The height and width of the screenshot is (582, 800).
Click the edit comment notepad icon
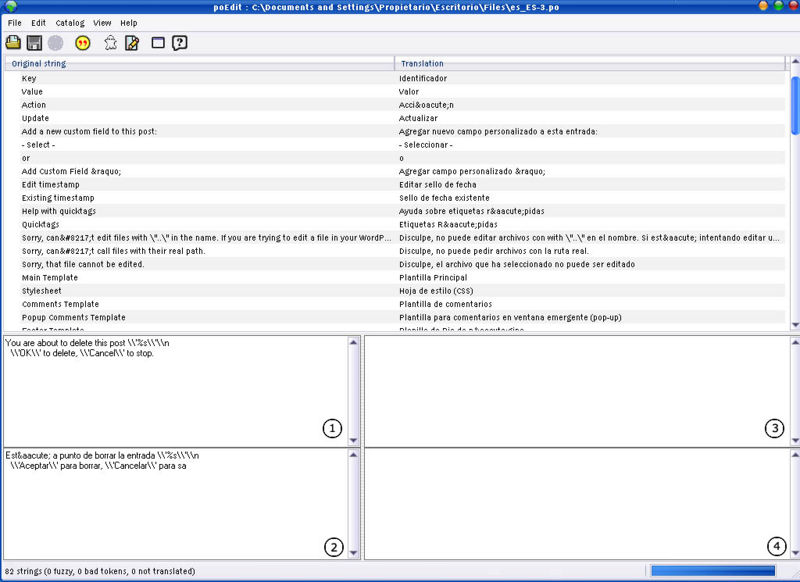click(x=131, y=42)
